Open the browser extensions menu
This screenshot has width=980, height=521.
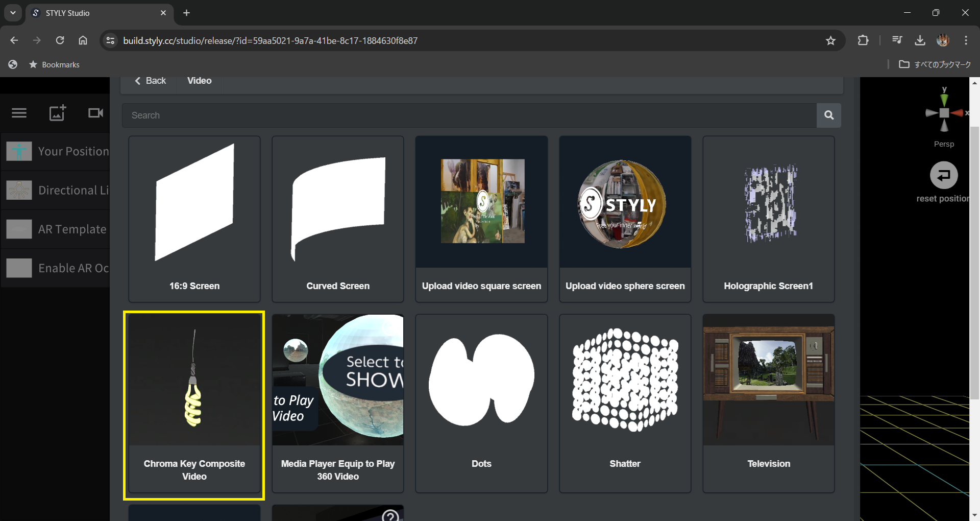[x=863, y=40]
